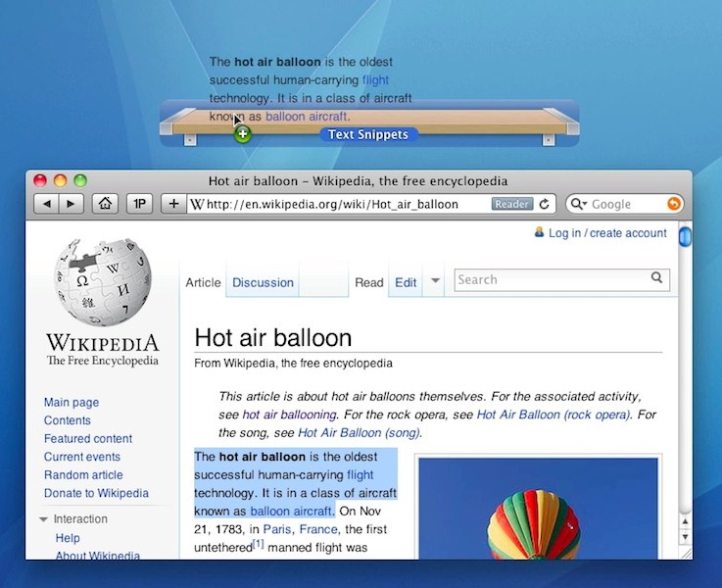Toggle the Safari Reader button

pyautogui.click(x=511, y=204)
